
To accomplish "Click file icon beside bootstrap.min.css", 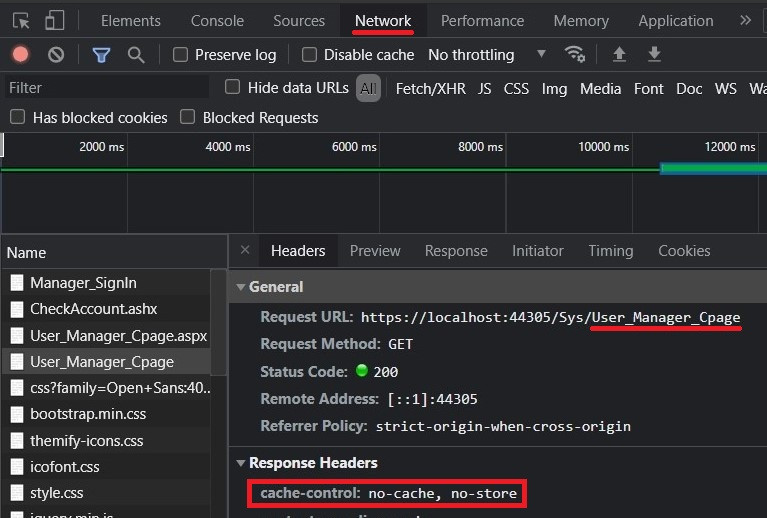I will click(17, 414).
